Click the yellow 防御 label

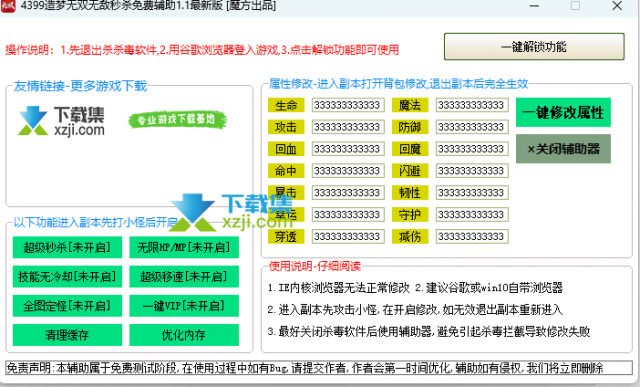(x=410, y=127)
